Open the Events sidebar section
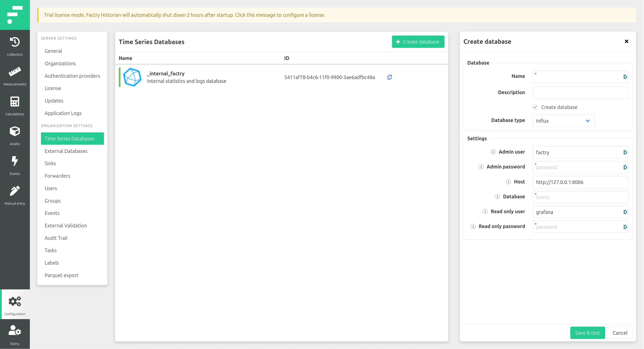The image size is (644, 349). 15,166
